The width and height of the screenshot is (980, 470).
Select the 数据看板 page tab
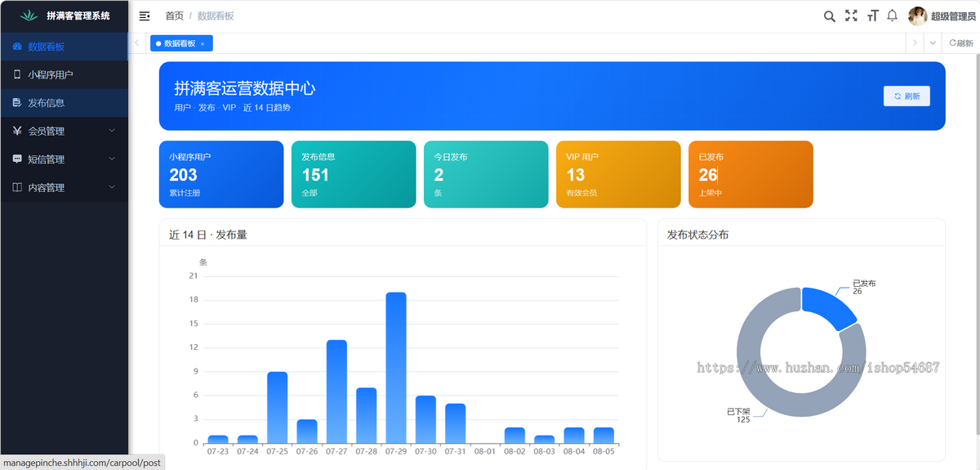[180, 43]
